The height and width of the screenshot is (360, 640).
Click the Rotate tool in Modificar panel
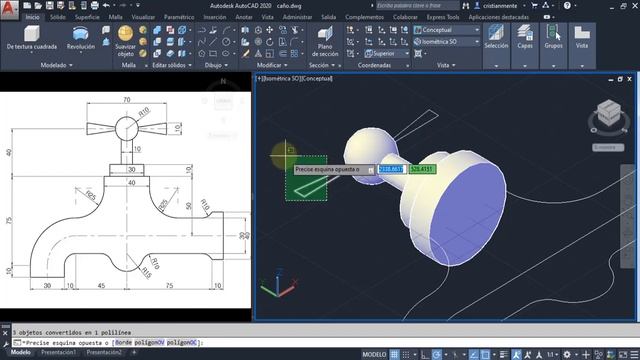pos(270,42)
